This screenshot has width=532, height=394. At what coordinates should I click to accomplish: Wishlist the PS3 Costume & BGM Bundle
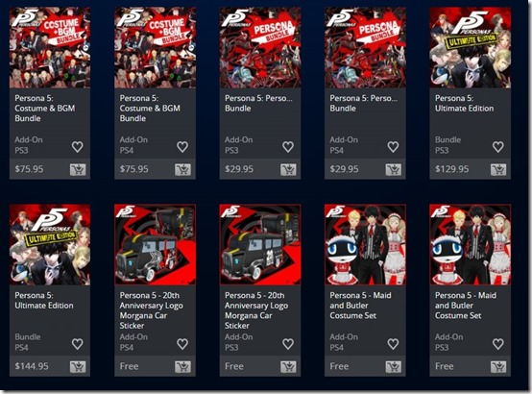point(78,147)
